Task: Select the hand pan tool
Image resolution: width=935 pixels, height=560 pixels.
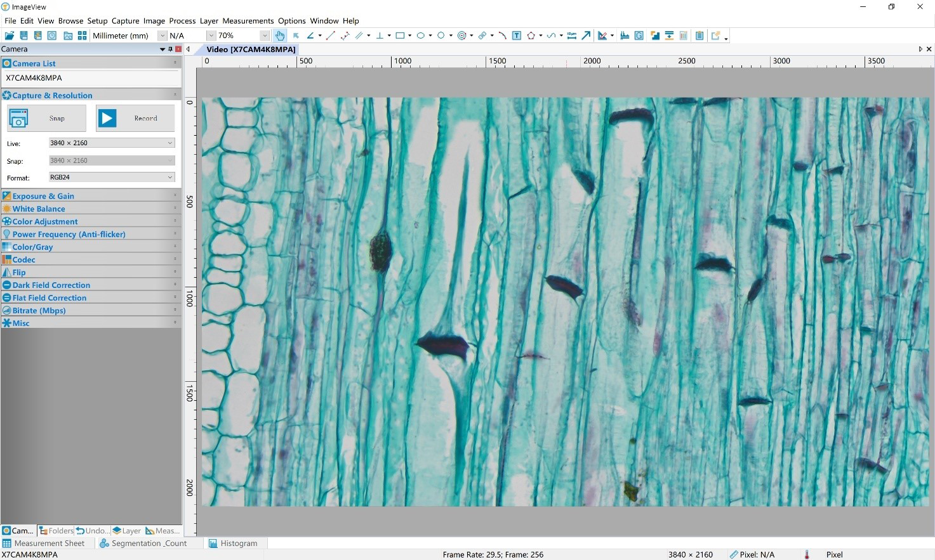Action: [x=280, y=36]
